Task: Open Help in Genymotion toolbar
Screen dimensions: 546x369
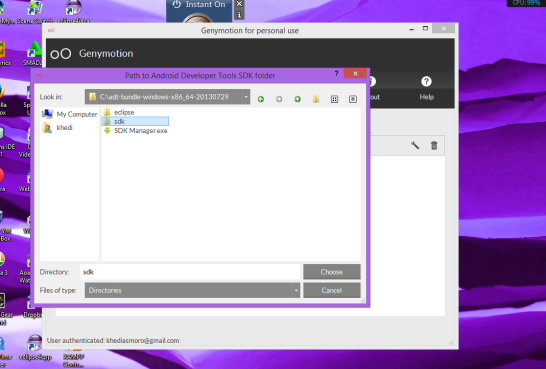Action: point(426,88)
